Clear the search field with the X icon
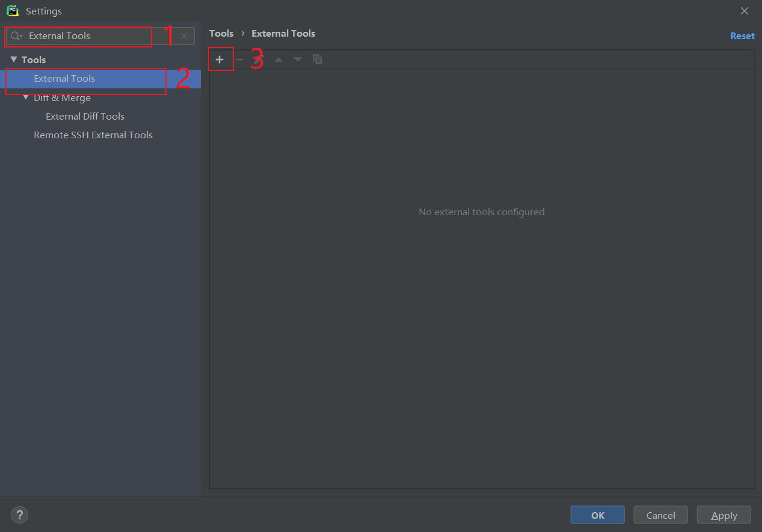762x532 pixels. [183, 36]
